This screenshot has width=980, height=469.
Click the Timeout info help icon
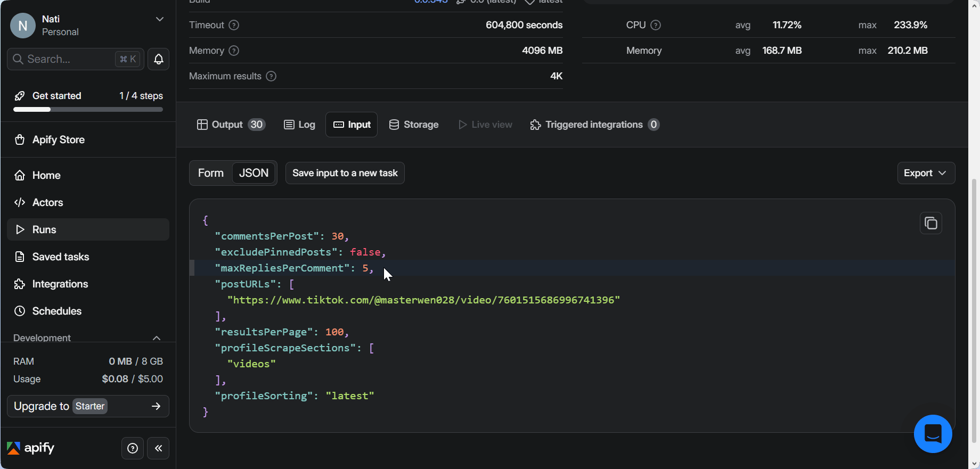pyautogui.click(x=234, y=25)
